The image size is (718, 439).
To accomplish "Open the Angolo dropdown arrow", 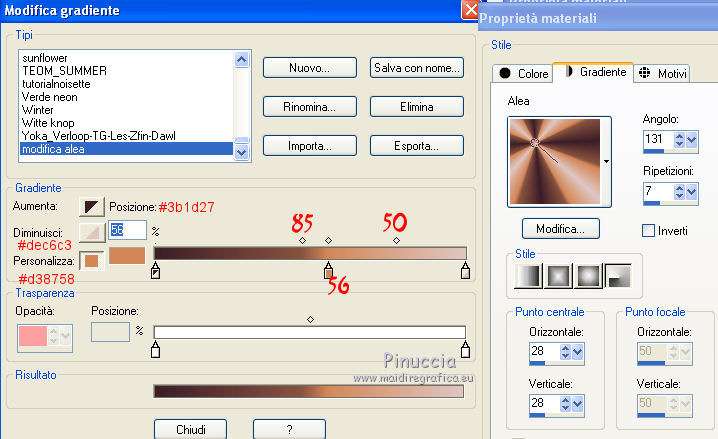I will tap(691, 140).
